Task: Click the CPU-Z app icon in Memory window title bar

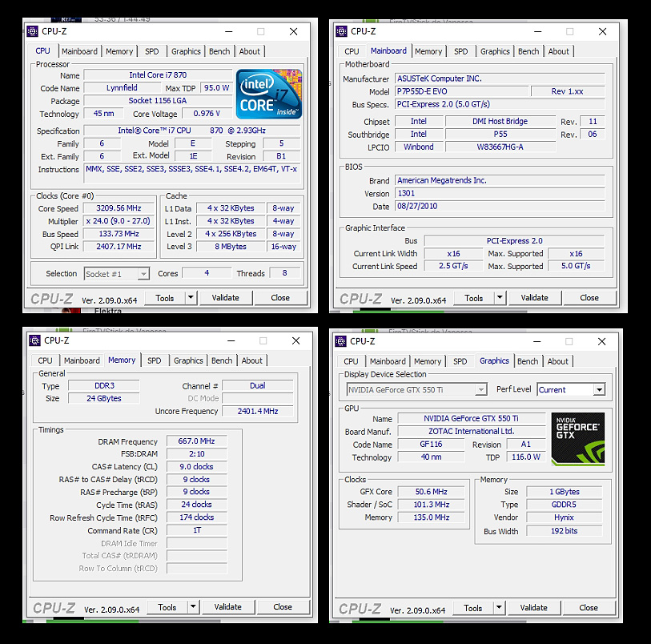Action: coord(35,340)
